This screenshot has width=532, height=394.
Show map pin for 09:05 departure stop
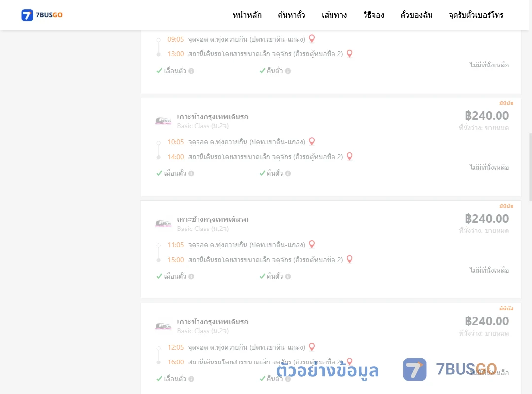[312, 39]
